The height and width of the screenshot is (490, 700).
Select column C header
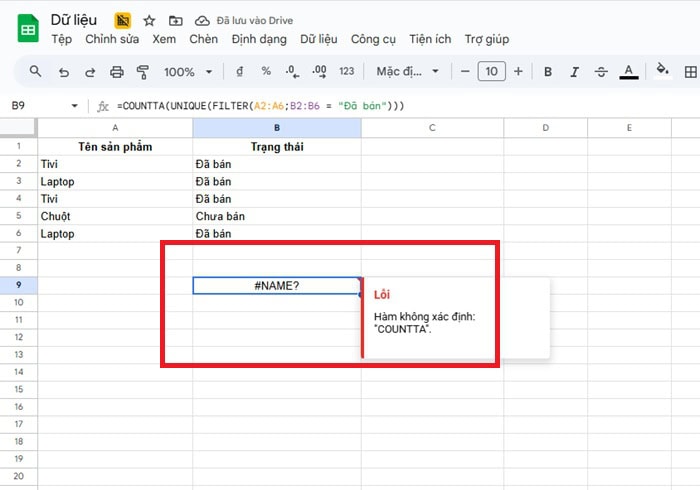[x=432, y=128]
